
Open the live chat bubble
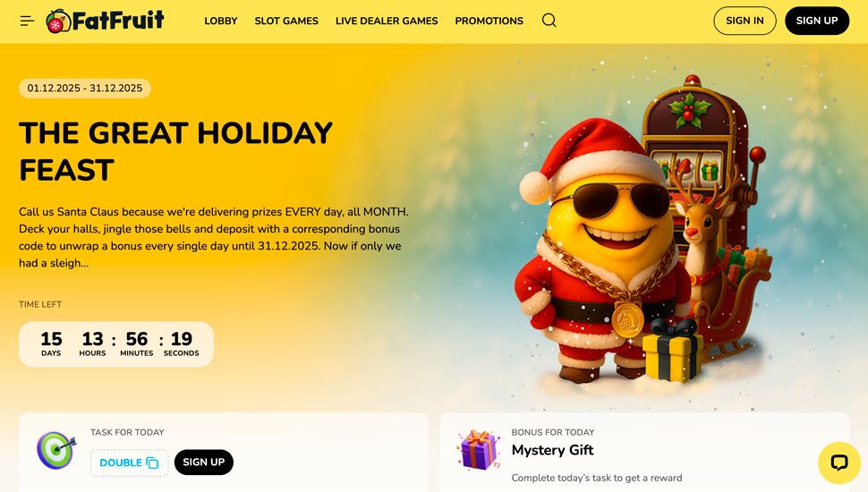[x=839, y=462]
